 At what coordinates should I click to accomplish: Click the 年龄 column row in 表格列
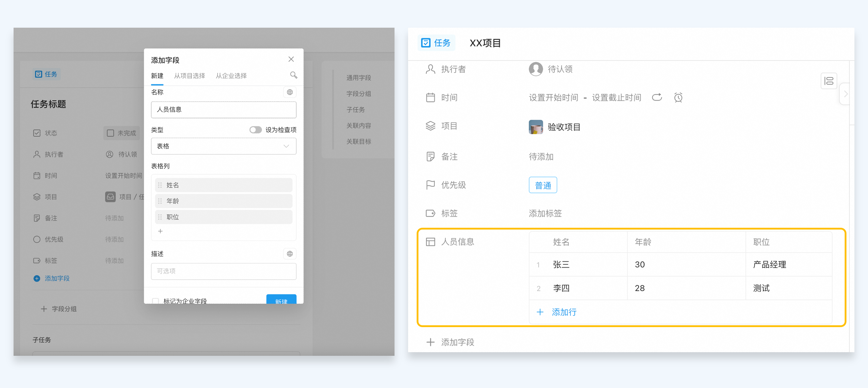coord(224,201)
